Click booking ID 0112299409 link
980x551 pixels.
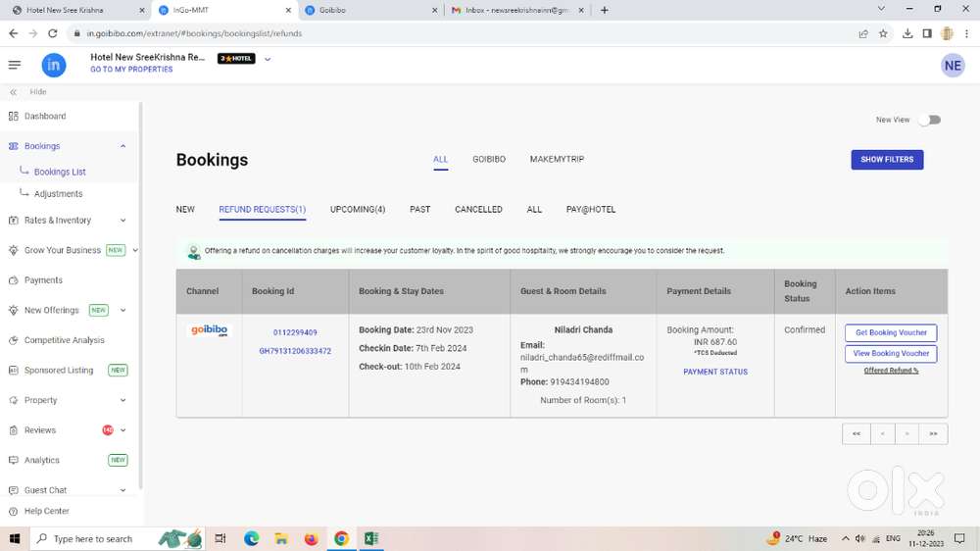295,333
